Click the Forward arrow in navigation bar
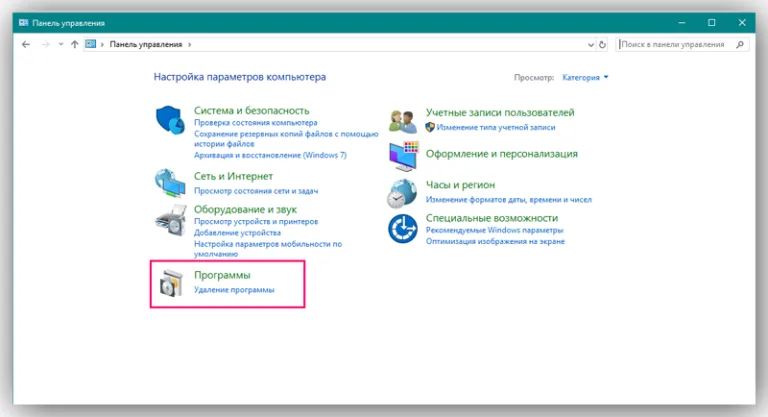The height and width of the screenshot is (417, 768). point(46,45)
